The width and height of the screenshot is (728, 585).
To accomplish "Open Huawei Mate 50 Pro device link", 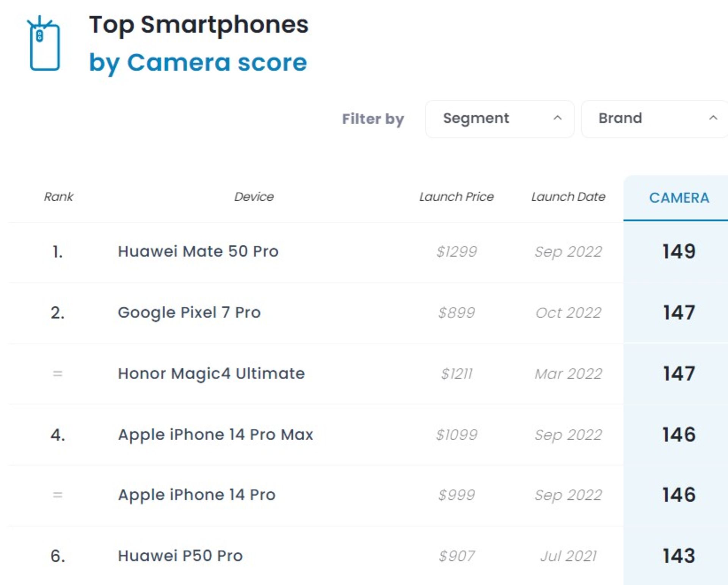I will (x=198, y=252).
